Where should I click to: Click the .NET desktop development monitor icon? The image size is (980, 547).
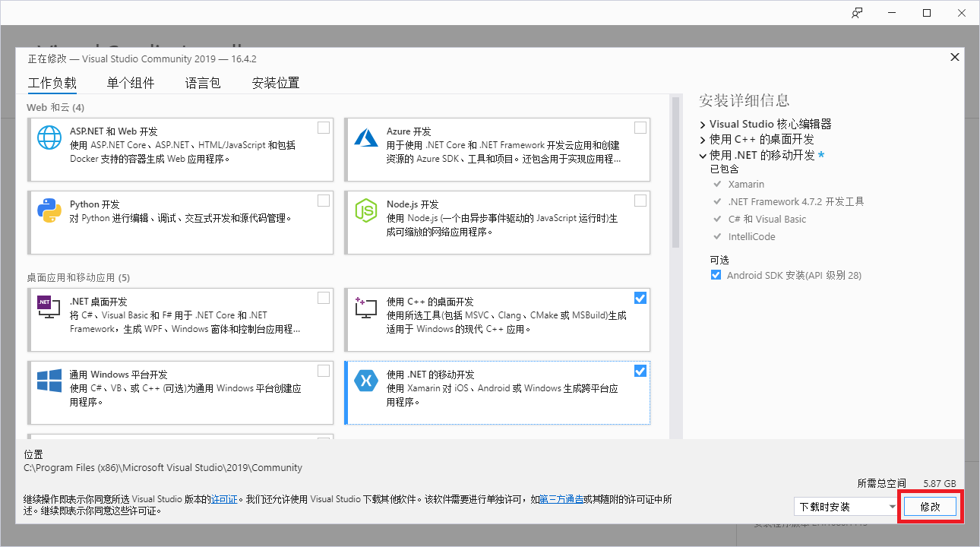[x=49, y=307]
